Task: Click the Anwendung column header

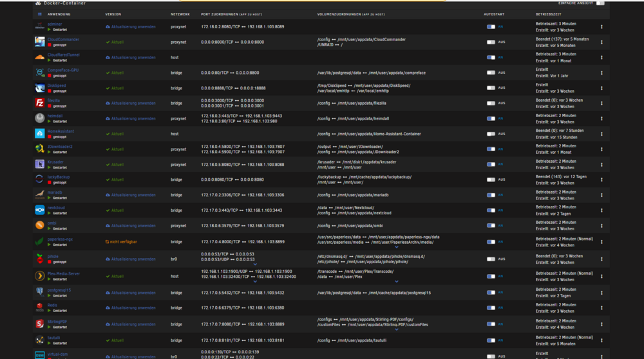Action: coord(59,14)
